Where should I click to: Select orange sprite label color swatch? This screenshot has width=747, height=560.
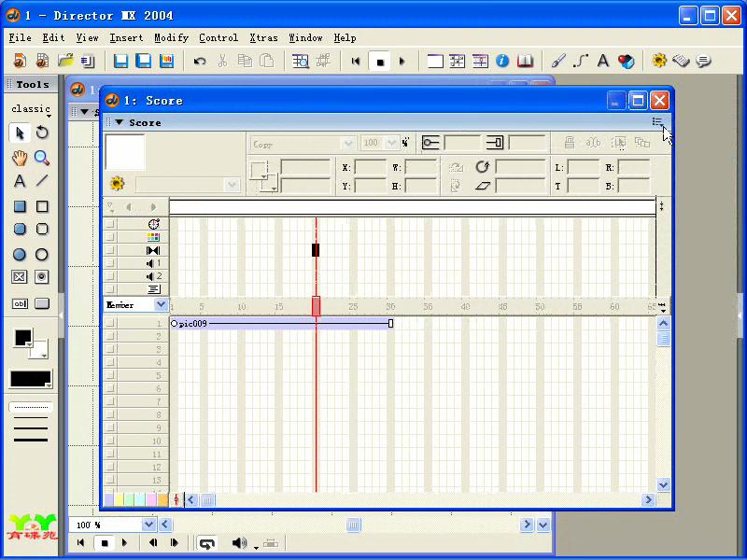coord(162,499)
